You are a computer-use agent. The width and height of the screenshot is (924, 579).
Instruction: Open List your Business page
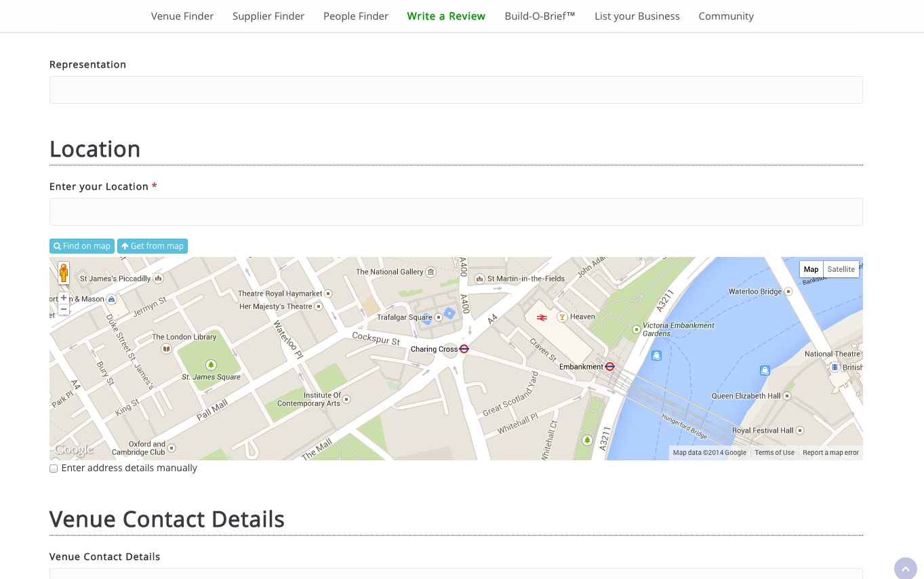click(637, 16)
